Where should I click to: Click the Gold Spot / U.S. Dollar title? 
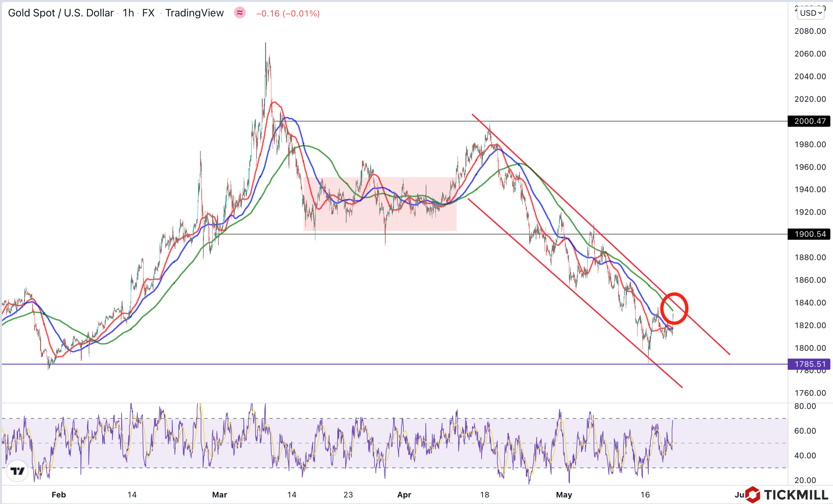click(x=60, y=13)
